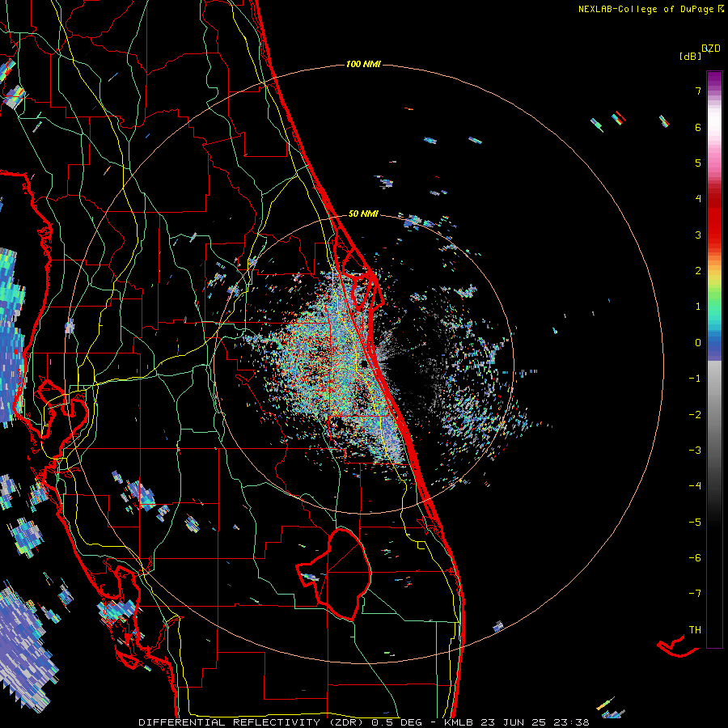Click the scale value "-6"
Screen dimensions: 728x728
695,558
